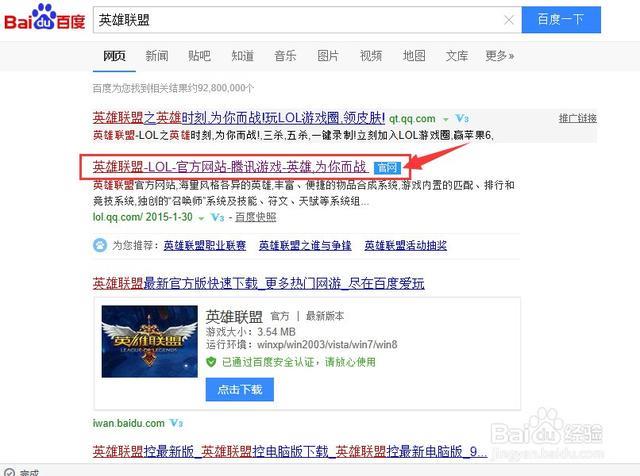
Task: Click the V3 badge next to qt.qq.com
Action: (x=462, y=119)
